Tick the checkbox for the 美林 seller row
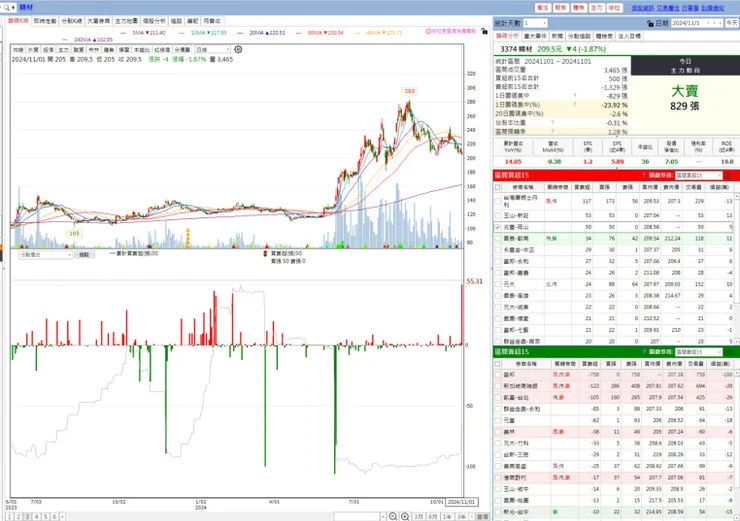This screenshot has width=740, height=521. point(497,432)
